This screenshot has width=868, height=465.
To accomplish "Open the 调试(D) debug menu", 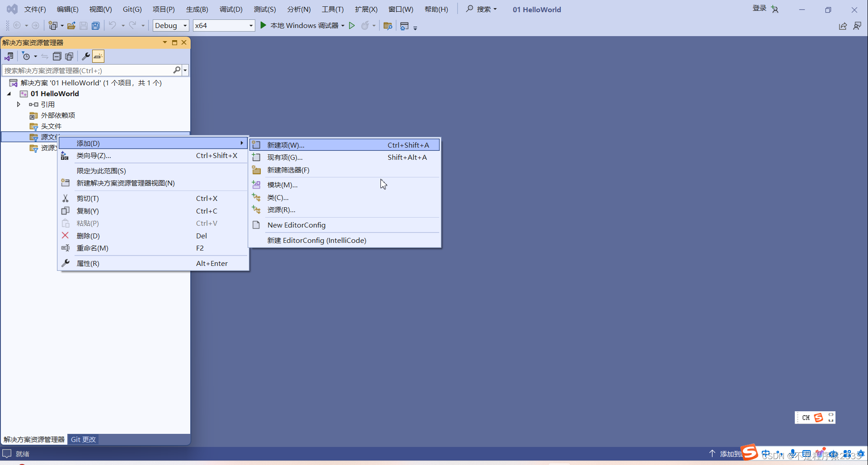I will [231, 9].
